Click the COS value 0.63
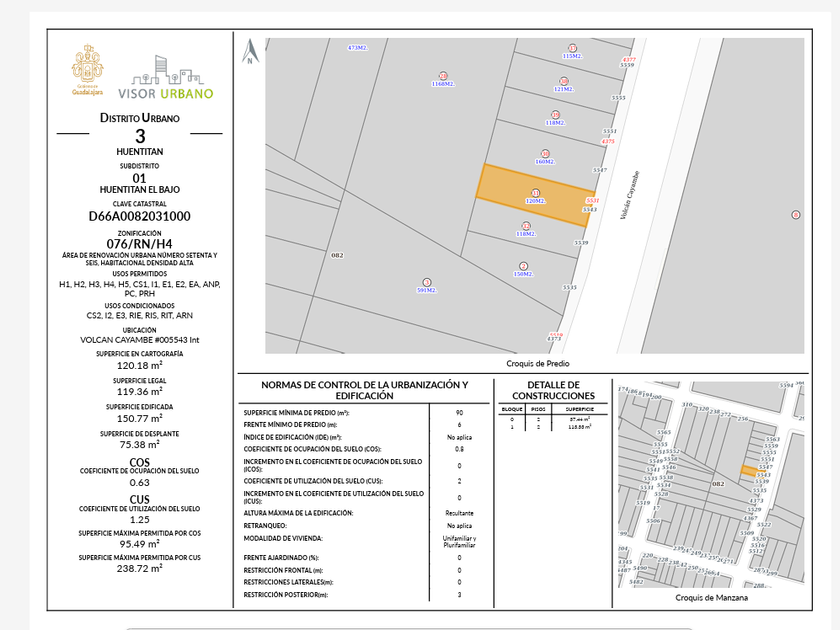Screen dimensions: 840x630 (x=140, y=483)
